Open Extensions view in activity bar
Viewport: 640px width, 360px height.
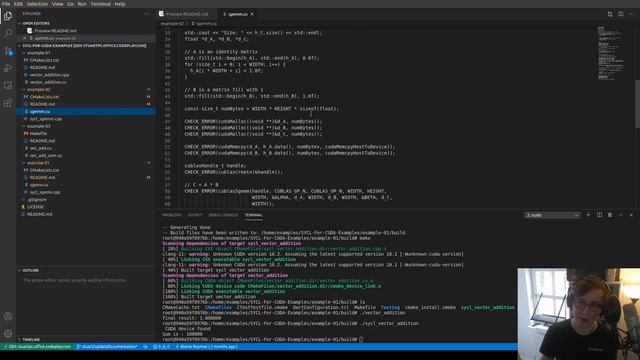(x=8, y=102)
